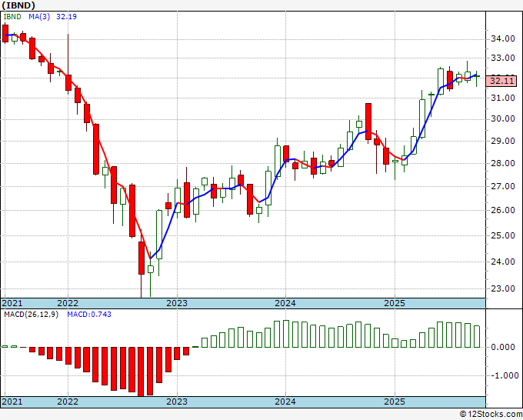Click the 0.000 MACD axis label
This screenshot has width=523, height=420.
[503, 347]
